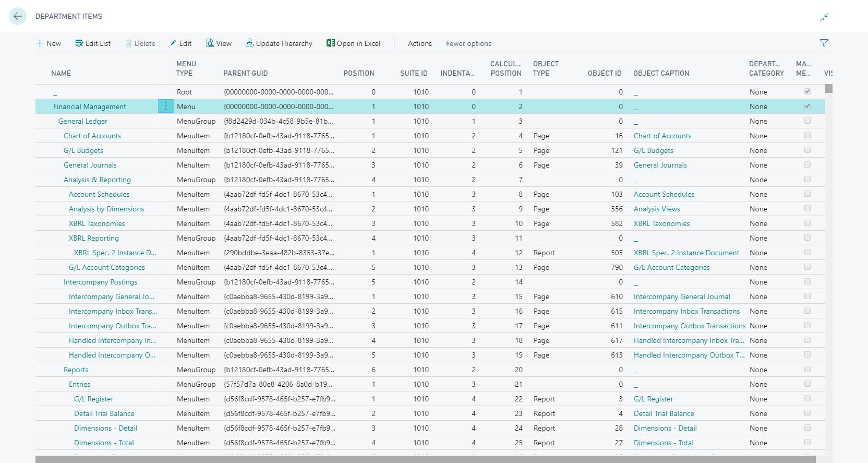Open Analysis by Dimensions name link
The width and height of the screenshot is (868, 463).
(106, 209)
